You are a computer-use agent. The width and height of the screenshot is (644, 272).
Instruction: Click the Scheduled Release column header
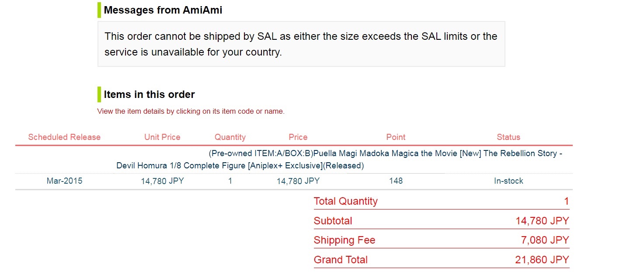64,137
